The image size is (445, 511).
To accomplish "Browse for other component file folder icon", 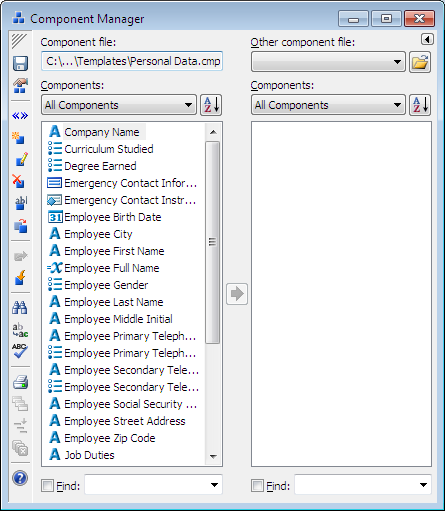I will tap(420, 62).
